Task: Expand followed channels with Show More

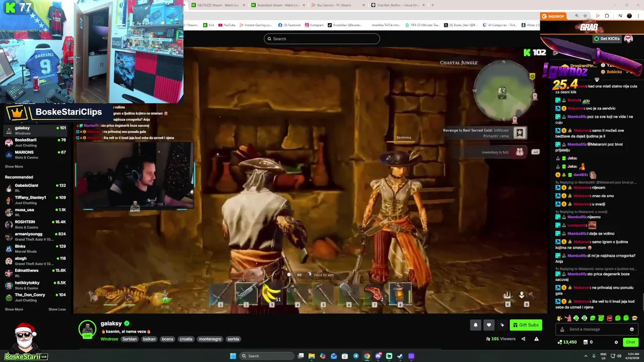Action: pyautogui.click(x=14, y=166)
